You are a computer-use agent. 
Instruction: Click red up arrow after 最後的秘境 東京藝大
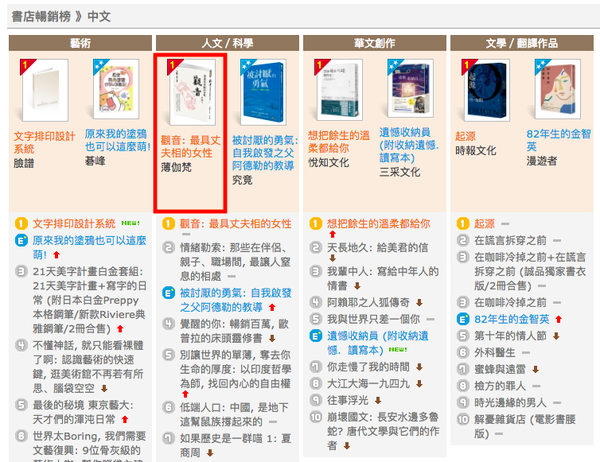tap(125, 420)
